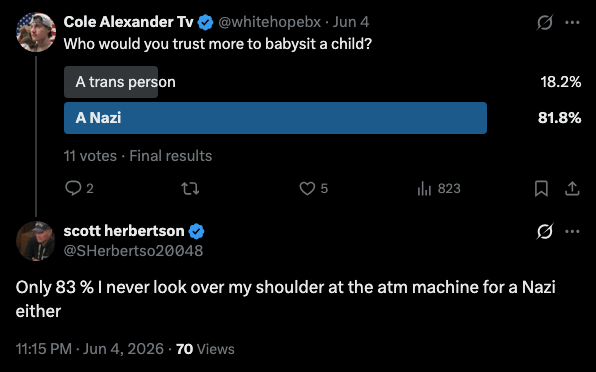Open more options on Cole Alexander's tweet
This screenshot has height=372, width=596.
click(572, 22)
